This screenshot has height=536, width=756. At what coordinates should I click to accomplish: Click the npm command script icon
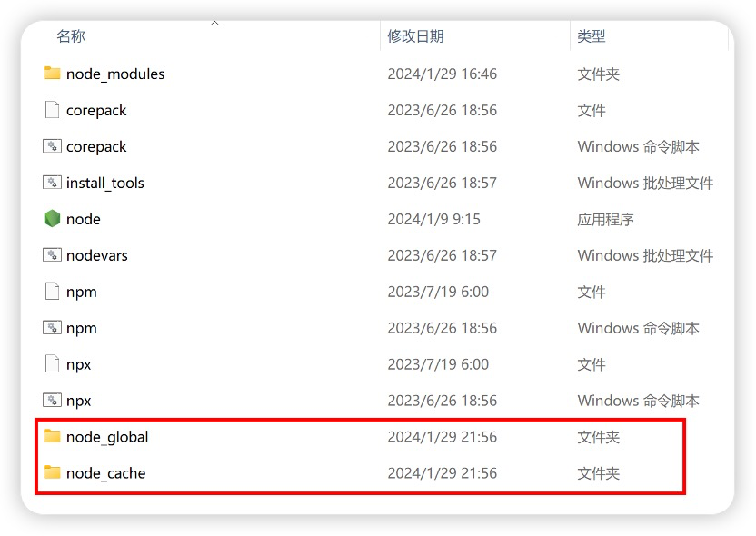tap(52, 328)
